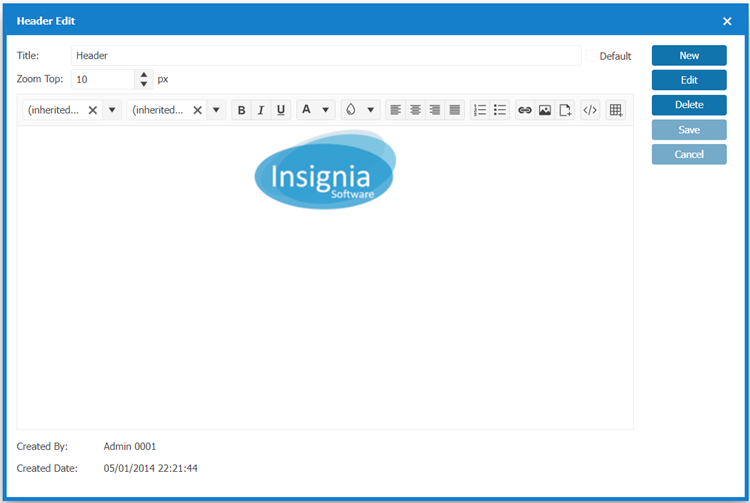
Task: Click the New button
Action: tap(689, 56)
